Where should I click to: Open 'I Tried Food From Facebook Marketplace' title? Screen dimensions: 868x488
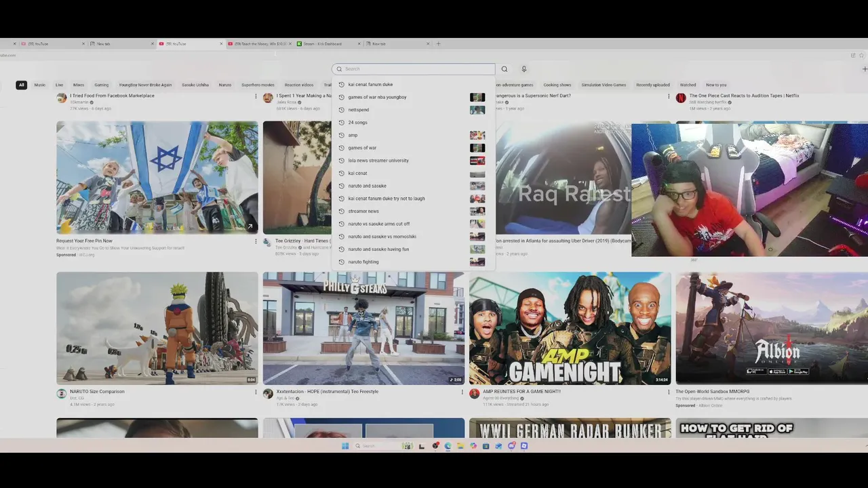[x=112, y=96]
